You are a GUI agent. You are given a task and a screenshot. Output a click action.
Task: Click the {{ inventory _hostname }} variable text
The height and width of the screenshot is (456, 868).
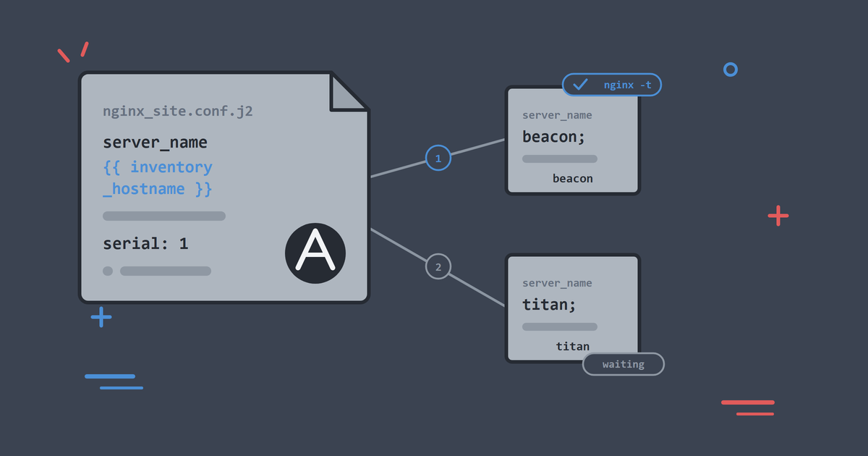click(x=158, y=178)
